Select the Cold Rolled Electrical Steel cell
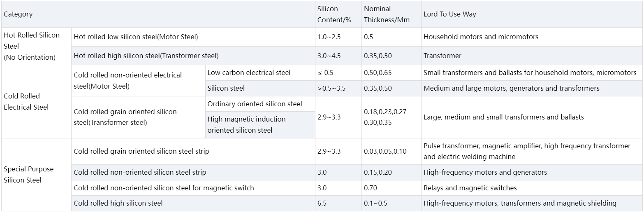 [26, 101]
